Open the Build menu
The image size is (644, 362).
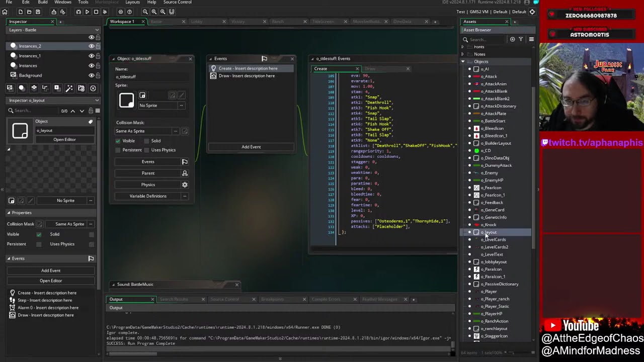pos(43,2)
